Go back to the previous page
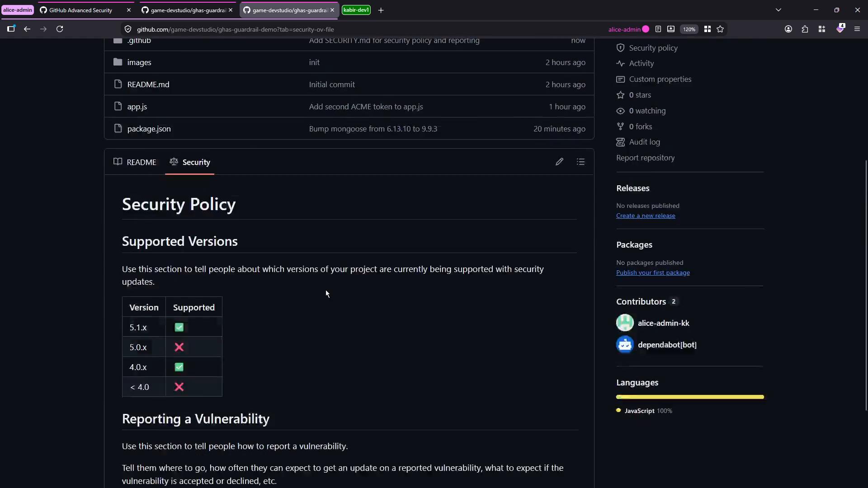 tap(27, 29)
